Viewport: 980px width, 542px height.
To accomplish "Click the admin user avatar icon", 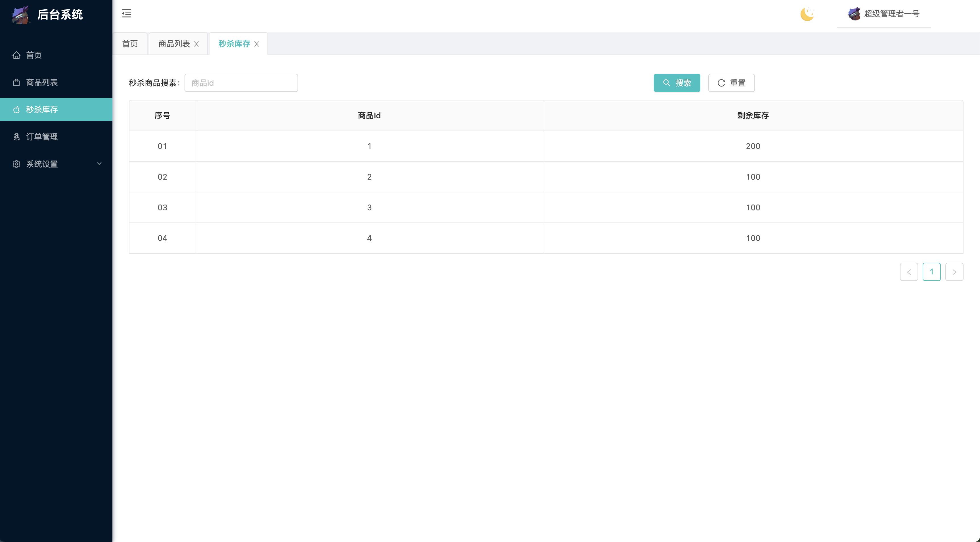I will (854, 14).
